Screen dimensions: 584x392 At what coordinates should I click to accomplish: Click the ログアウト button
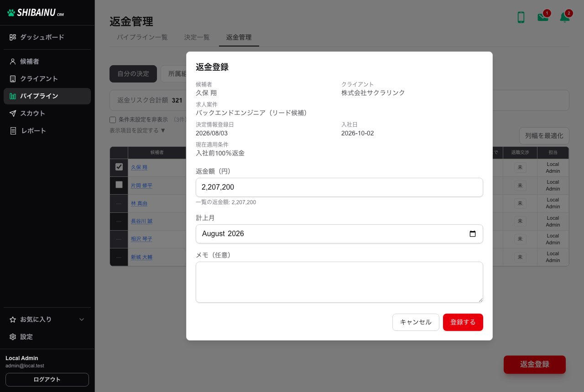(47, 380)
